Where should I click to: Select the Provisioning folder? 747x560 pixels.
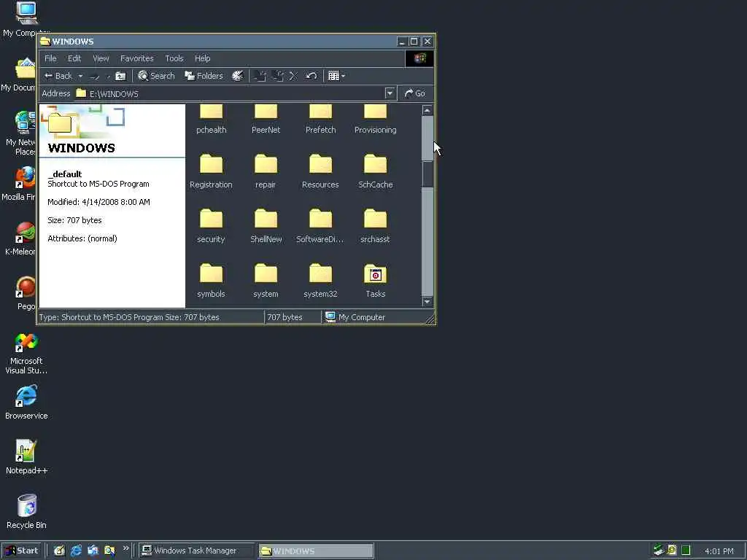click(376, 120)
